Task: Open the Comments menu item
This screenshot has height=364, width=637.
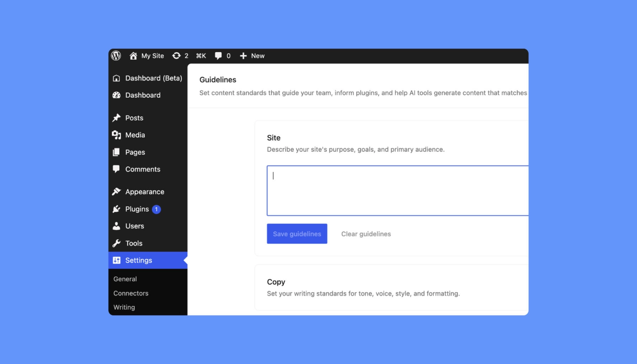Action: (x=148, y=169)
